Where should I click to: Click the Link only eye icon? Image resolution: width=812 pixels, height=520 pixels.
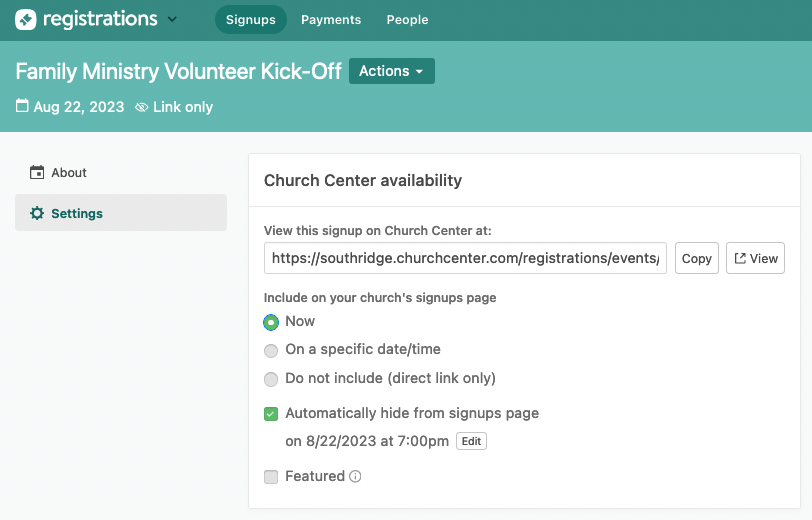point(142,107)
